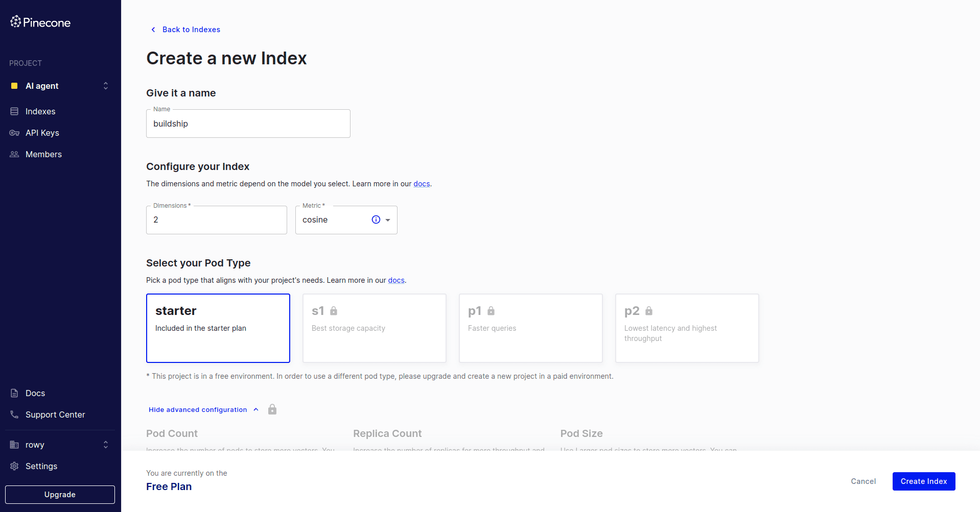Click inside the Name field showing buildship

pos(248,124)
